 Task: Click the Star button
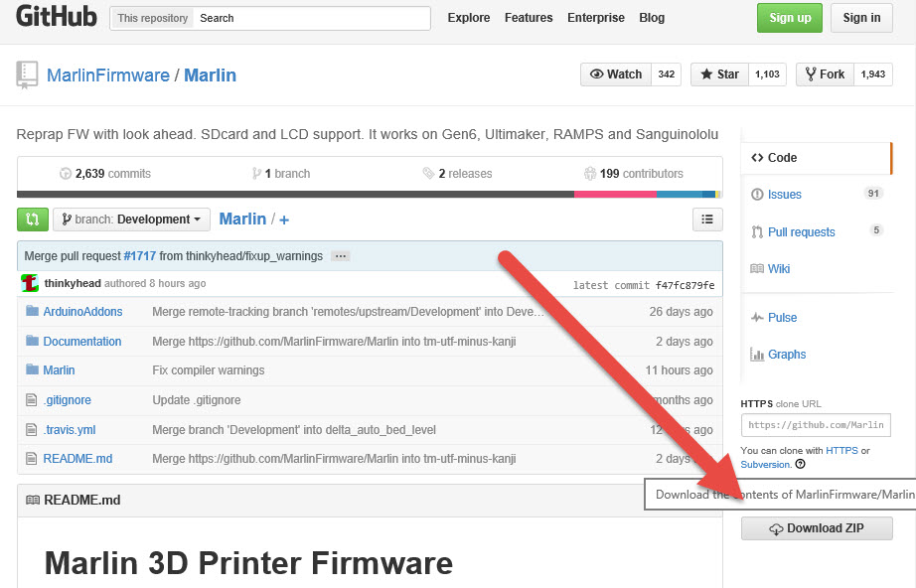[719, 74]
